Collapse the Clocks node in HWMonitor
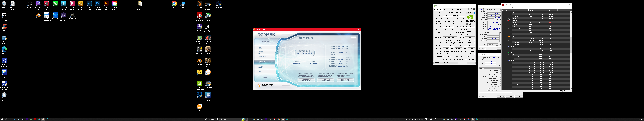Screen dimensions: 644x121 pos(507,61)
